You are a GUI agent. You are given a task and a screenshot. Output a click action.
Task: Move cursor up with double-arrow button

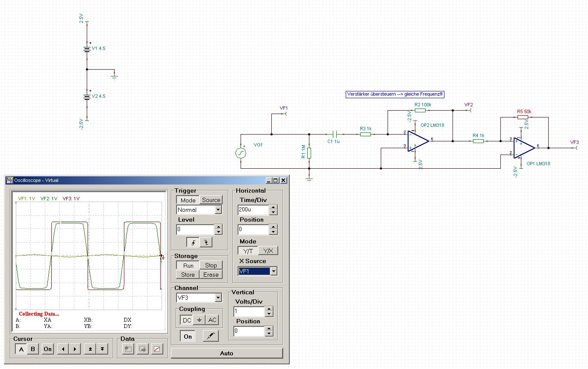91,349
